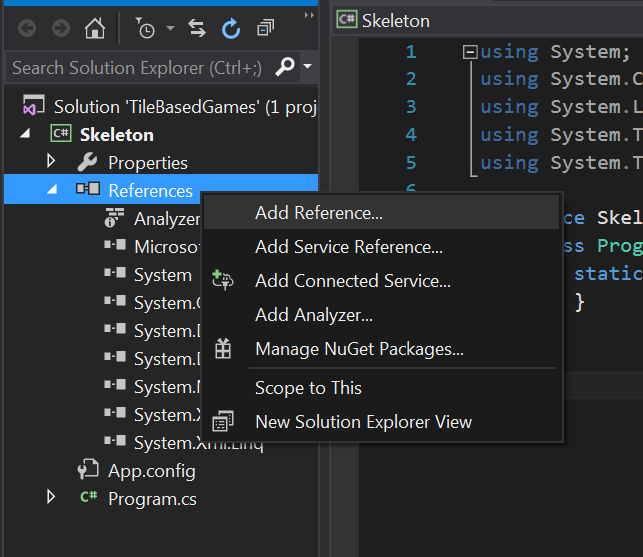Click the Analyzers icon under References
This screenshot has height=557, width=643.
(x=114, y=217)
